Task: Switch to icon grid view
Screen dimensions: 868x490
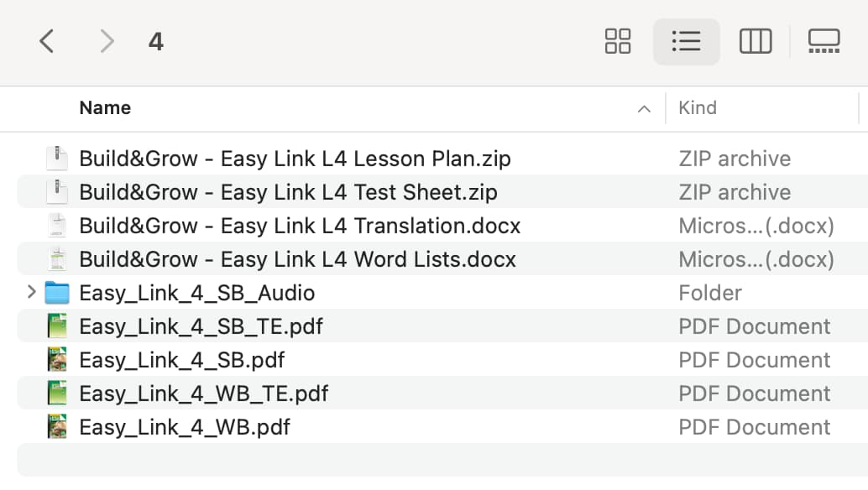Action: (x=618, y=41)
